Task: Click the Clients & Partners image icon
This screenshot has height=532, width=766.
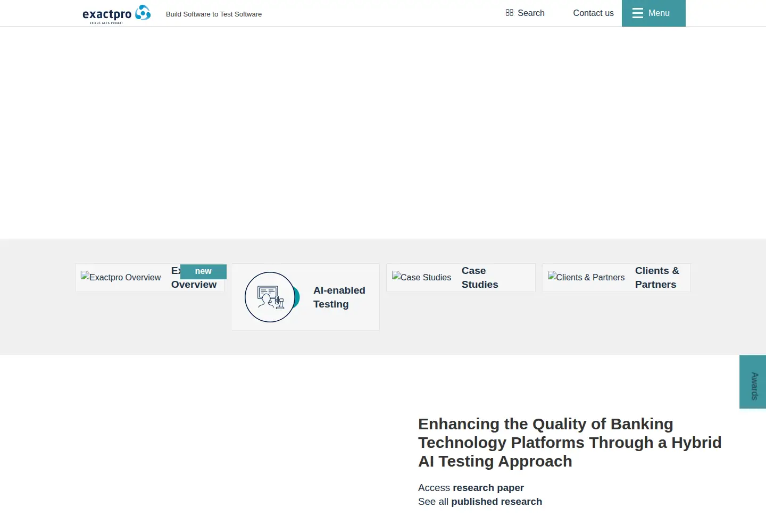Action: (x=586, y=277)
